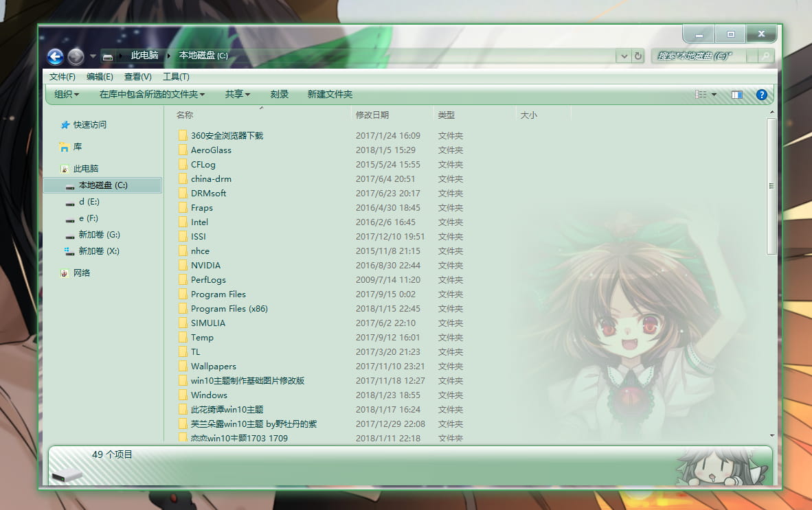Click the magnifier icon in the search box
The height and width of the screenshot is (510, 812).
coord(764,56)
